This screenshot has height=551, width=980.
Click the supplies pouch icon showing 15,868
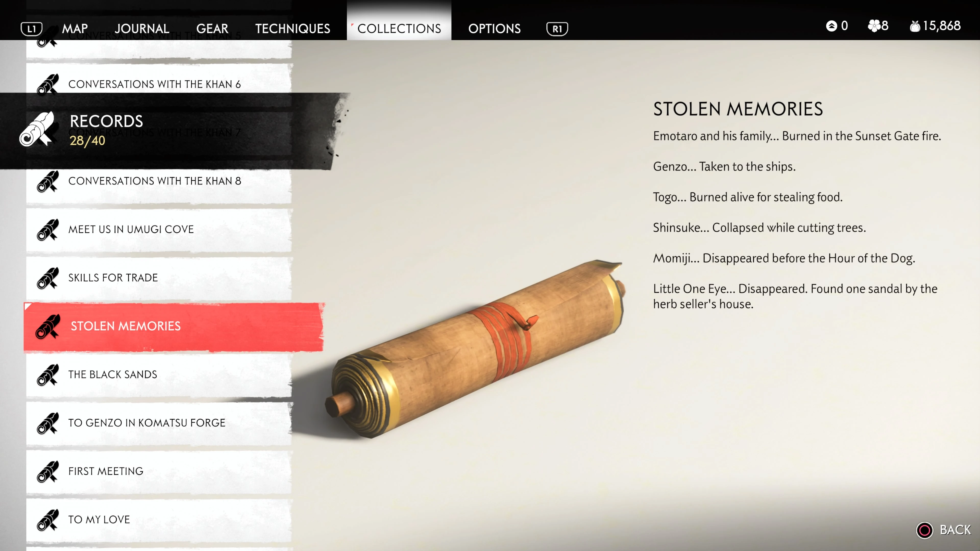pos(915,26)
